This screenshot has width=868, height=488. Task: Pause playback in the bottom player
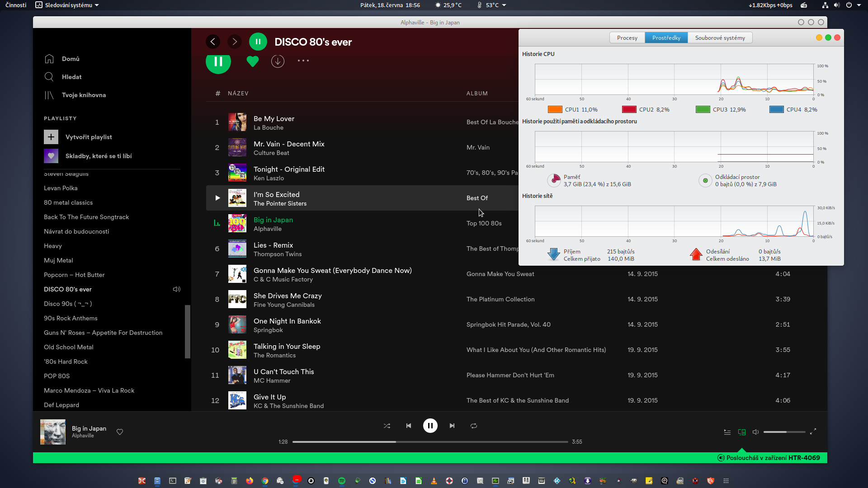tap(430, 426)
